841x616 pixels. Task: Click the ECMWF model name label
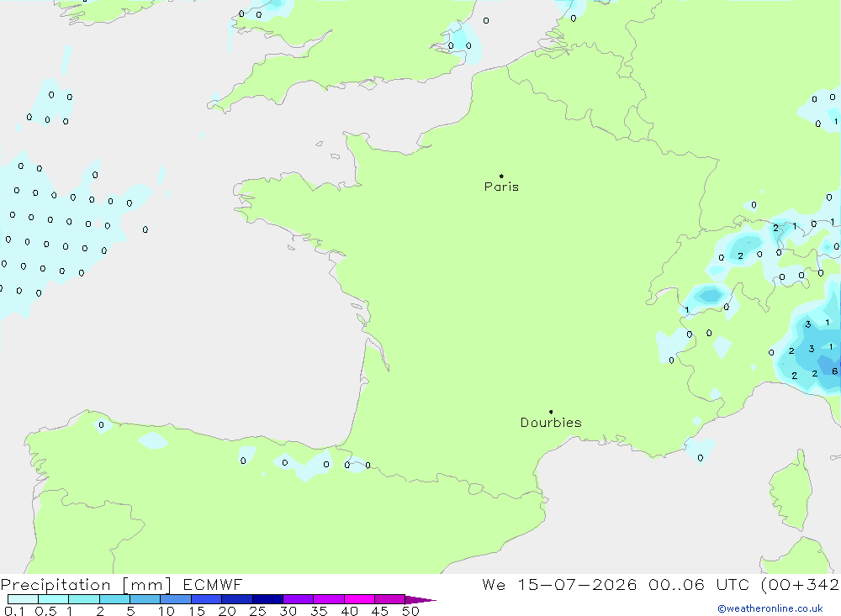tap(213, 584)
